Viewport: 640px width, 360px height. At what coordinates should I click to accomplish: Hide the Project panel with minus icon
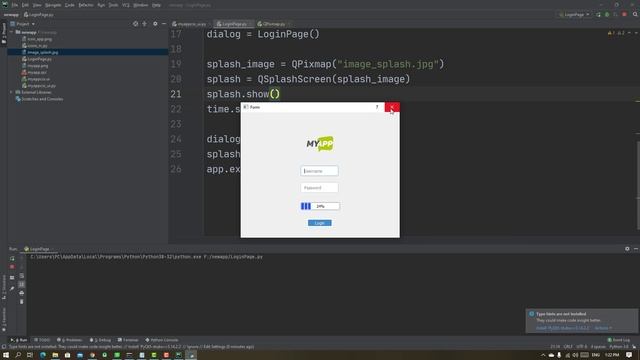pos(164,24)
